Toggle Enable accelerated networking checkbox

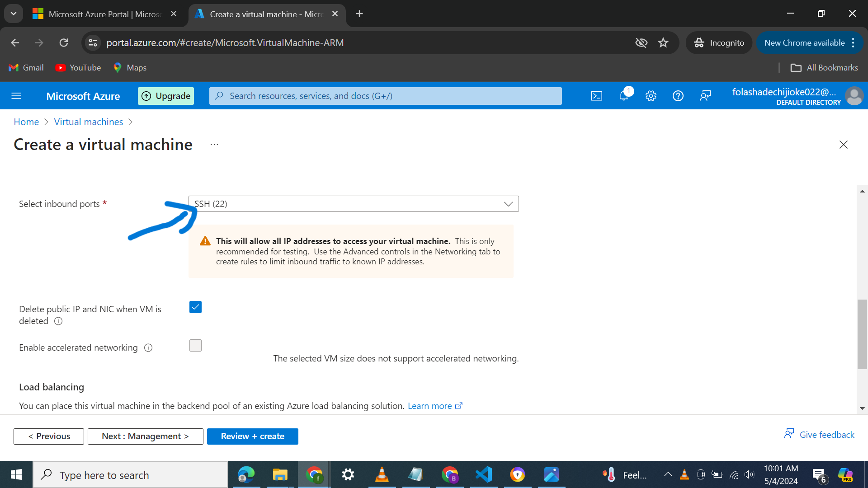pos(195,346)
